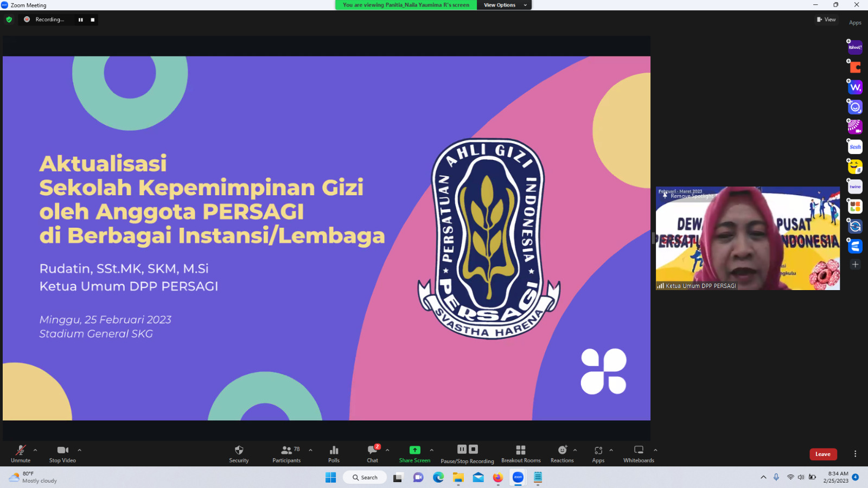Click the encryption shield icon
This screenshot has height=488, width=868.
(x=9, y=20)
